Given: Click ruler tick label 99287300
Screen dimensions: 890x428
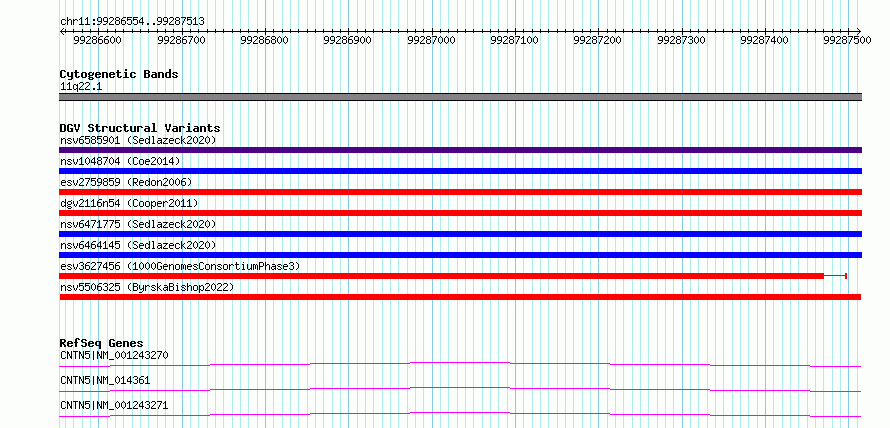Looking at the screenshot, I should 681,40.
